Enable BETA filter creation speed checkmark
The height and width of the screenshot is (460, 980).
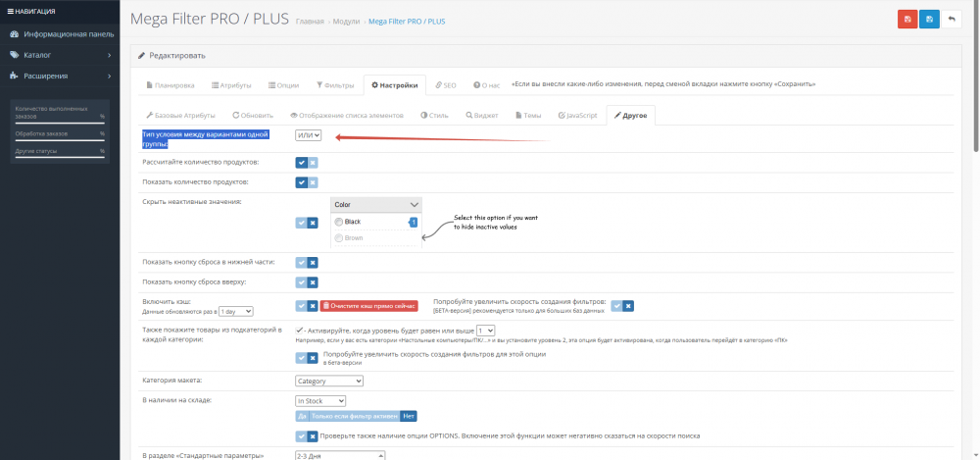click(x=616, y=306)
